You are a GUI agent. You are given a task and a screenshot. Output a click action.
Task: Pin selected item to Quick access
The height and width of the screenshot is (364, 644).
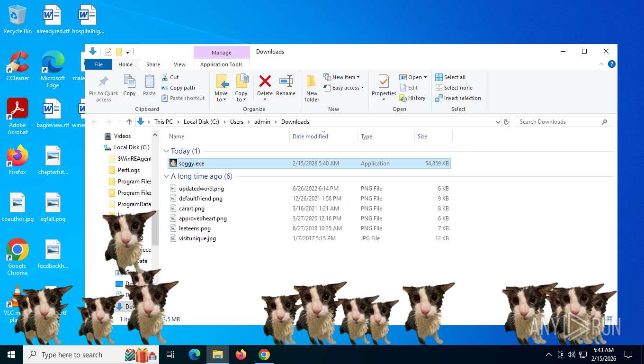(104, 88)
